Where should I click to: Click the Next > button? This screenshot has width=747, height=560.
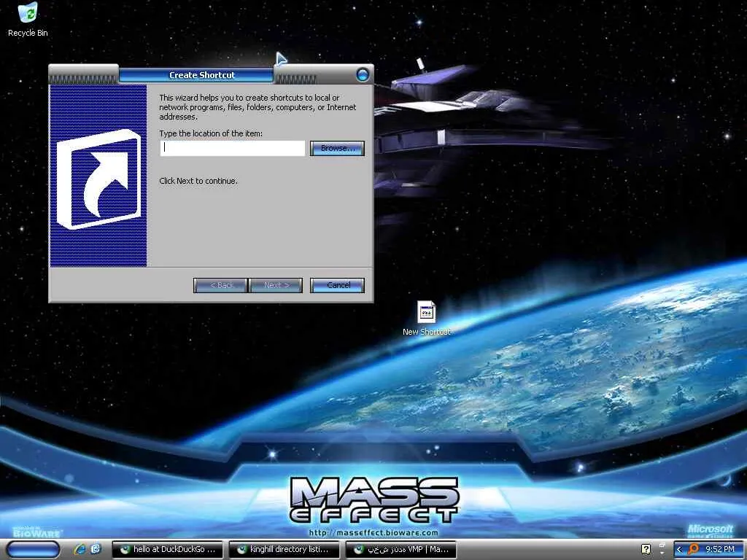(276, 285)
